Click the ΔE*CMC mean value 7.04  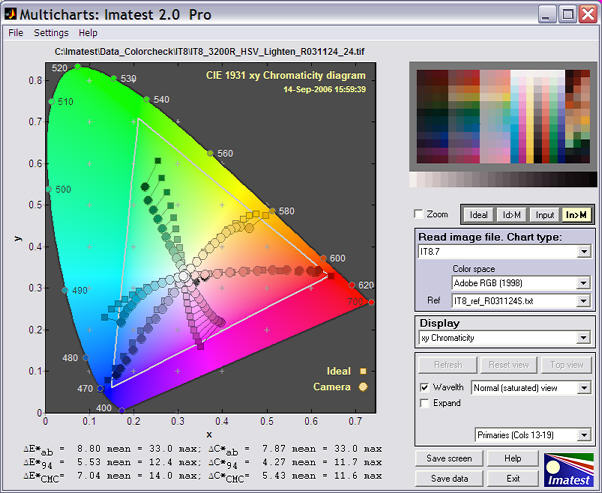click(89, 475)
